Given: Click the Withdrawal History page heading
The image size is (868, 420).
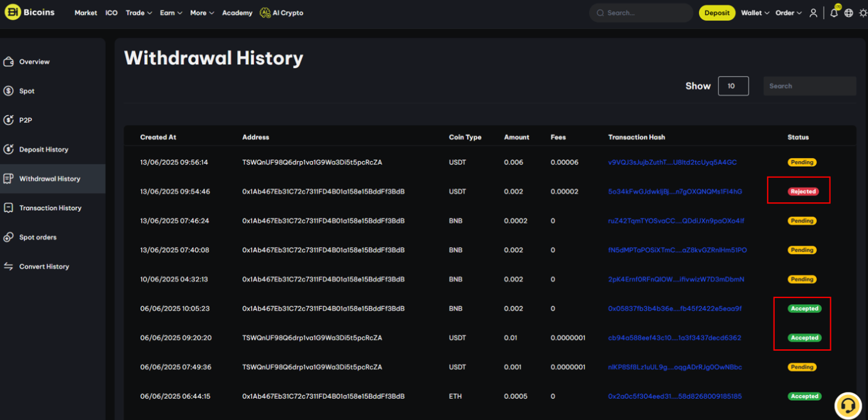Looking at the screenshot, I should [213, 58].
